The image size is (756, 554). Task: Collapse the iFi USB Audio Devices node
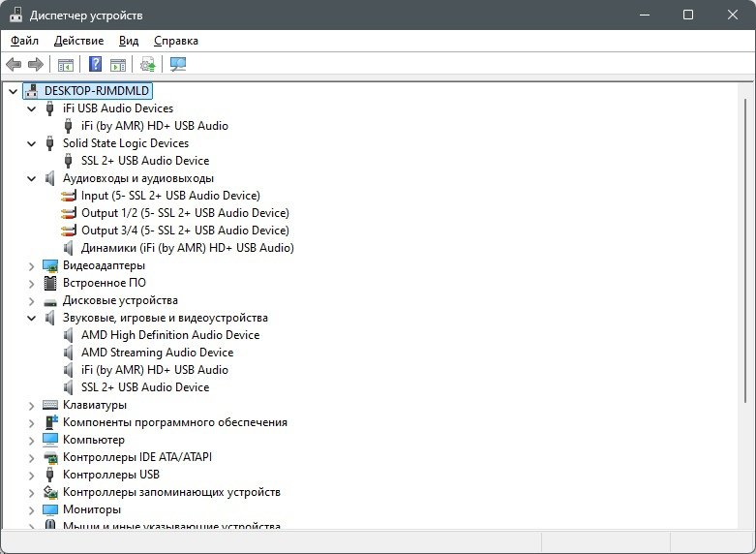[x=32, y=108]
